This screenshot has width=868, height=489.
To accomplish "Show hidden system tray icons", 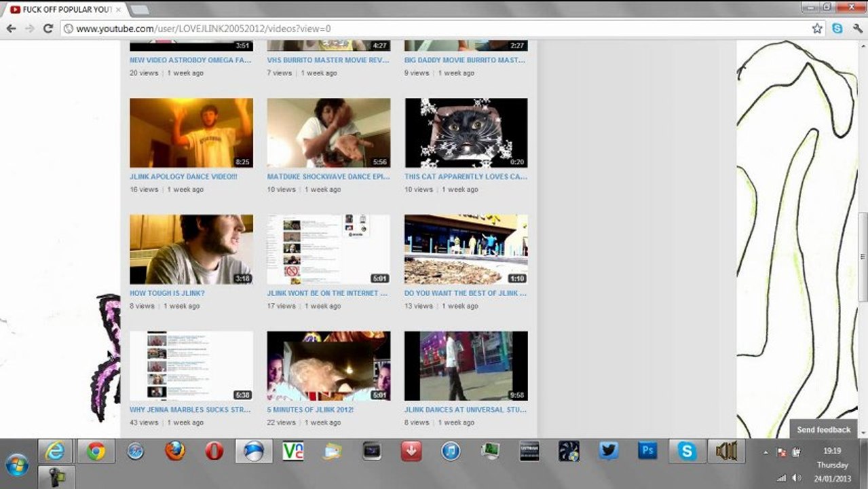I will (x=766, y=452).
